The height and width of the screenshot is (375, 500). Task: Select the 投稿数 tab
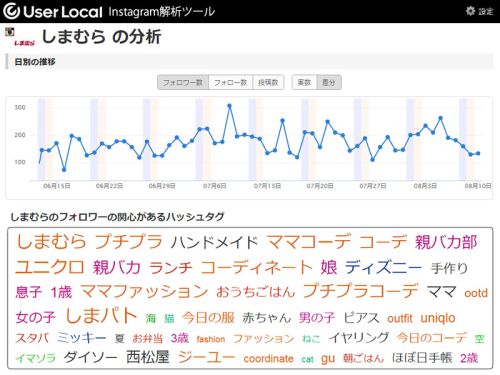268,82
